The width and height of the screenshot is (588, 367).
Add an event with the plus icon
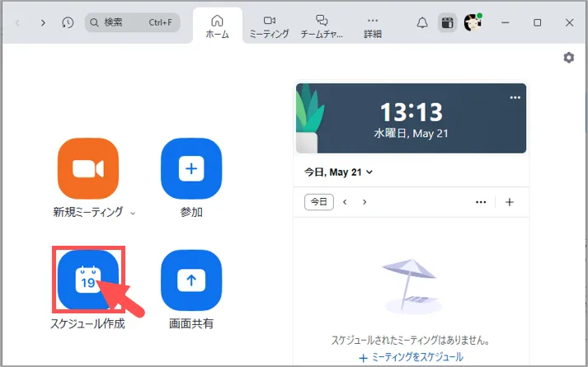(510, 202)
